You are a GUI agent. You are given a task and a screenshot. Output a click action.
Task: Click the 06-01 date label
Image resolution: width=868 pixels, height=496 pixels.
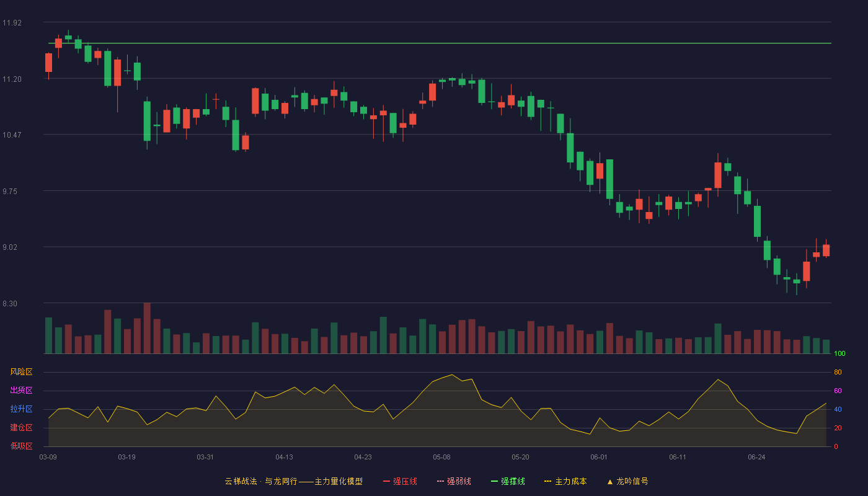599,457
